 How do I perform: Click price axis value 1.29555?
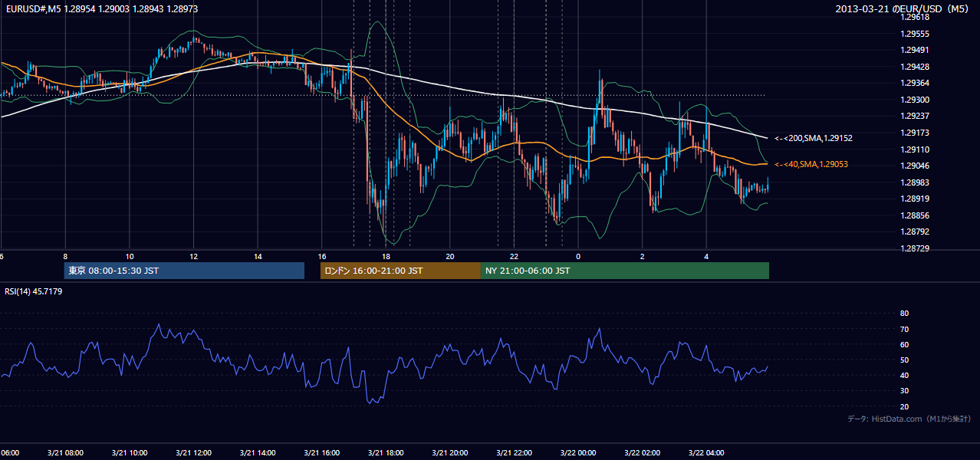916,34
